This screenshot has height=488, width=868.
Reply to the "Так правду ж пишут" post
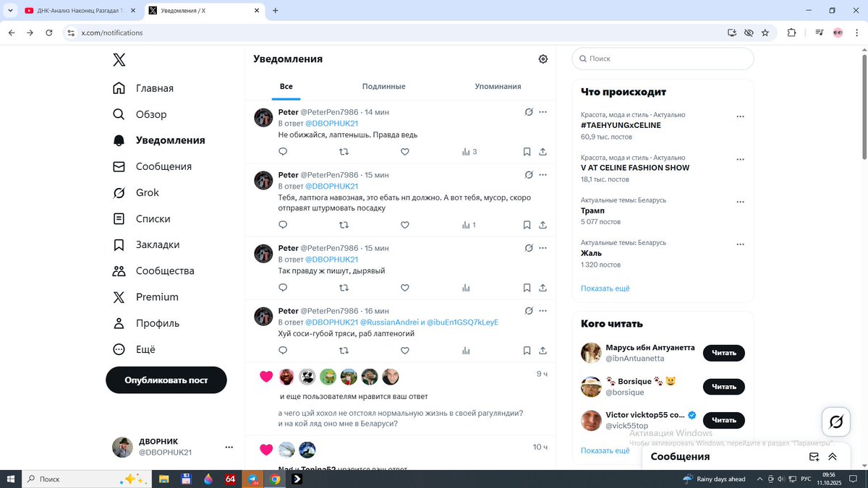pyautogui.click(x=283, y=288)
